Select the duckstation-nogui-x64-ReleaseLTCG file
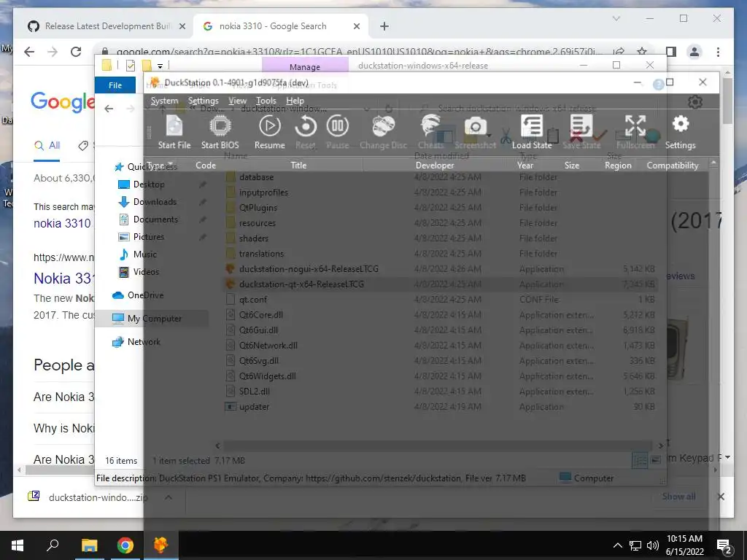Image resolution: width=747 pixels, height=560 pixels. (309, 269)
